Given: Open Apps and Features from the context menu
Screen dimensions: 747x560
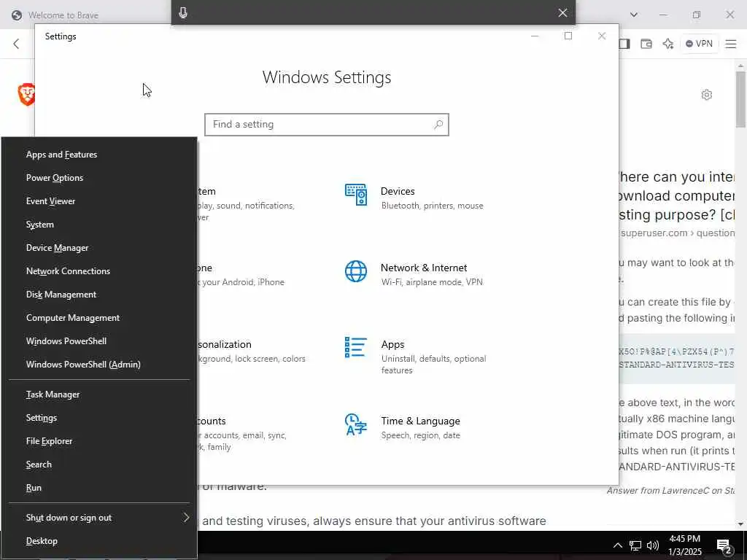Looking at the screenshot, I should [99, 155].
